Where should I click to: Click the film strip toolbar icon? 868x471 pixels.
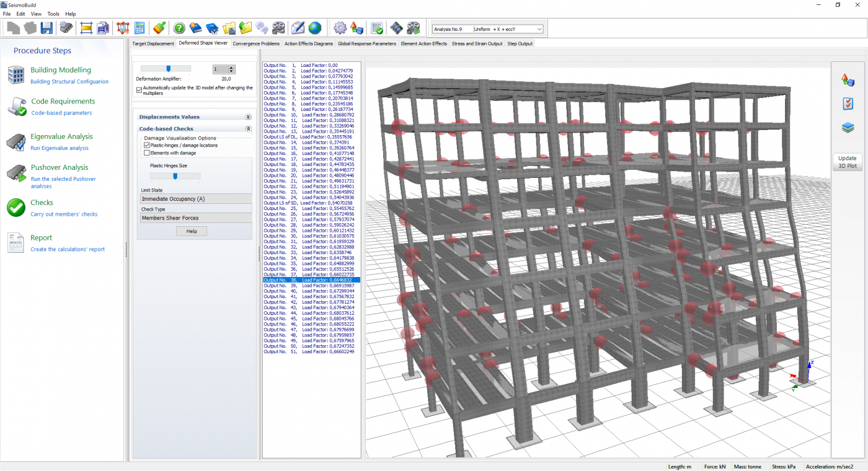tap(396, 28)
